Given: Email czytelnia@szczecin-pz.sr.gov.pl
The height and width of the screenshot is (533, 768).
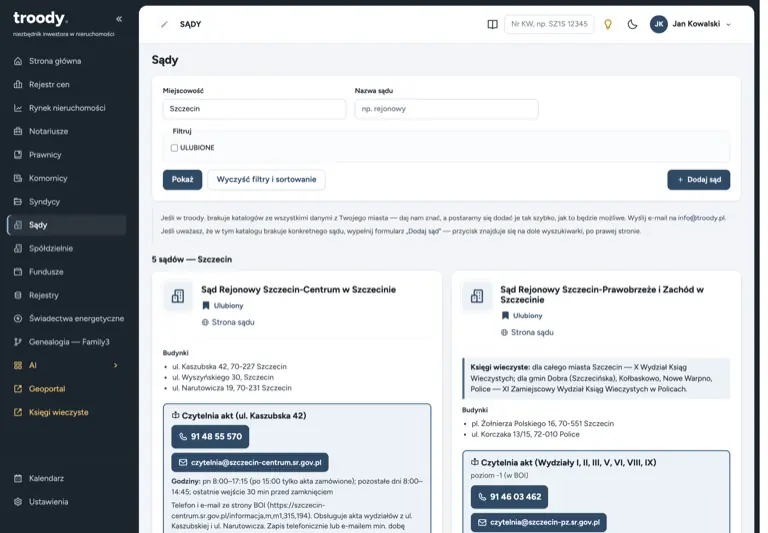Looking at the screenshot, I should (539, 523).
